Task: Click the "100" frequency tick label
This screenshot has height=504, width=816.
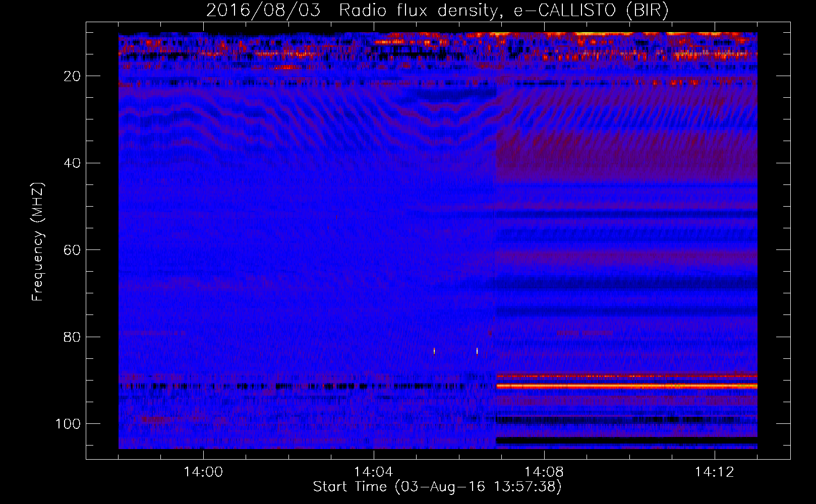Action: (x=68, y=424)
